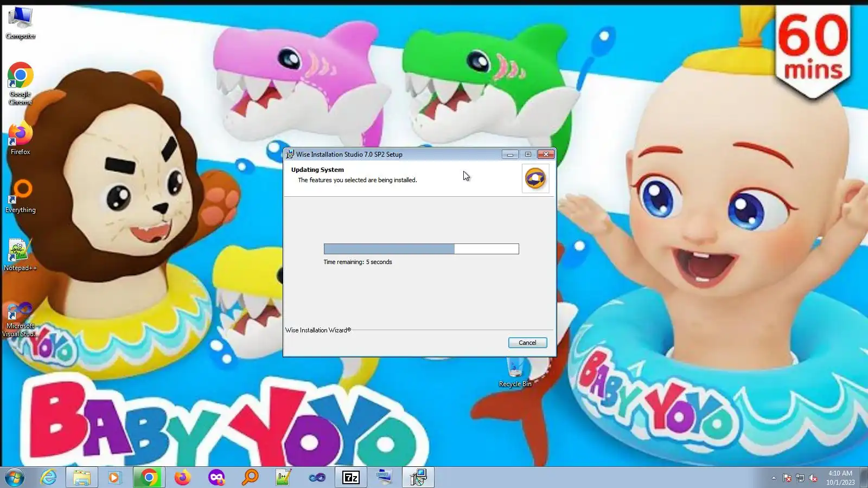Open the Windows Start menu
868x488 pixels.
15,478
